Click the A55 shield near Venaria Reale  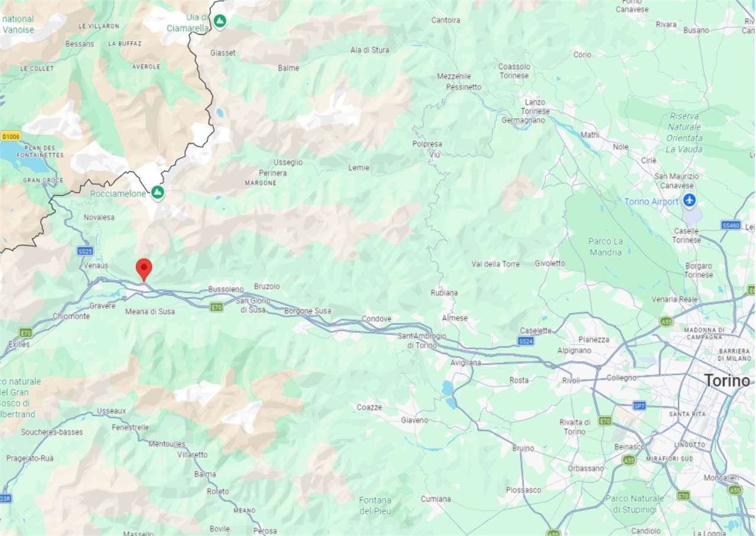(667, 321)
